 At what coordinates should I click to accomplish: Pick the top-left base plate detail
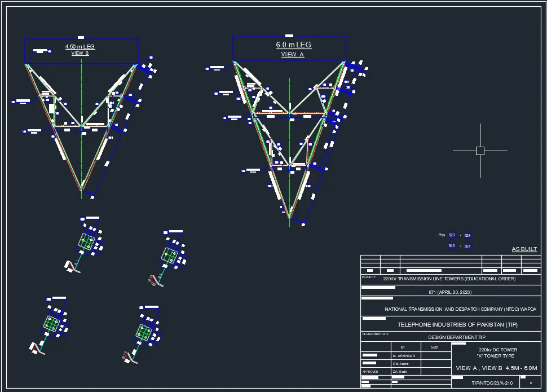pyautogui.click(x=86, y=241)
